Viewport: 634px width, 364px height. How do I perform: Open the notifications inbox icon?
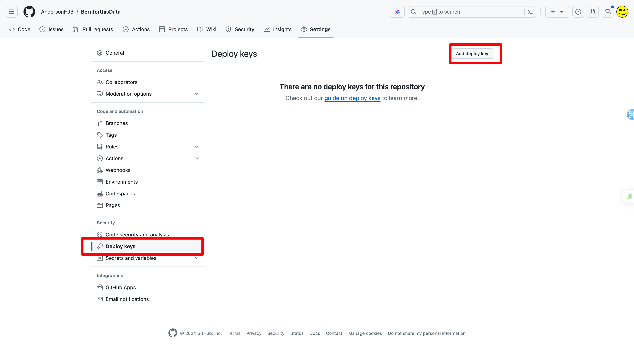pyautogui.click(x=607, y=12)
